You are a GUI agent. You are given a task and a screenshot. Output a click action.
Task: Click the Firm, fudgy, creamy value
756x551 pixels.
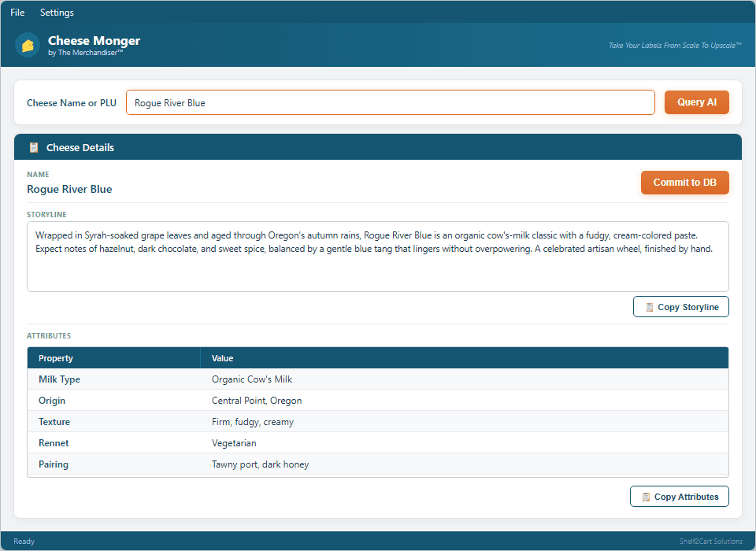(253, 422)
